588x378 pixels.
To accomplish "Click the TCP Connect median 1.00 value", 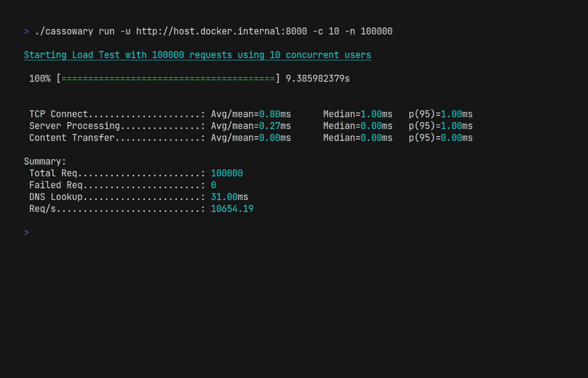I will (x=371, y=114).
